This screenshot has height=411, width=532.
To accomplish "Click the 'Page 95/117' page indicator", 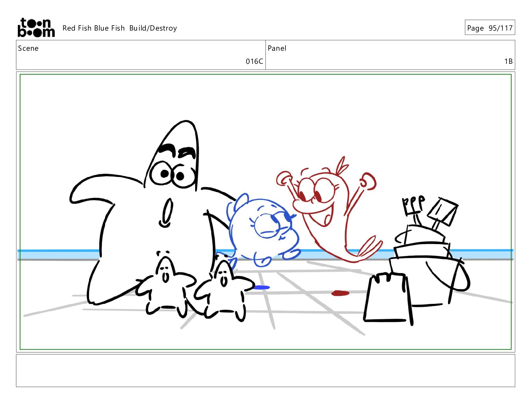I will click(490, 28).
